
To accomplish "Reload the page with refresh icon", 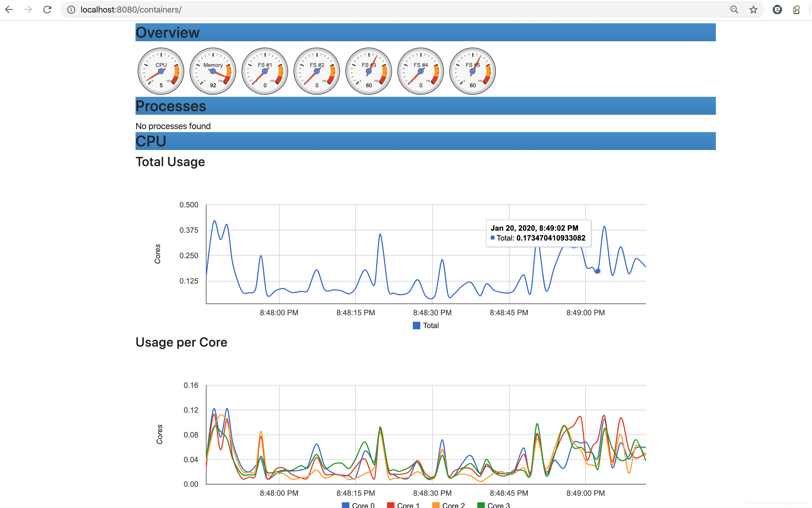I will pyautogui.click(x=47, y=10).
